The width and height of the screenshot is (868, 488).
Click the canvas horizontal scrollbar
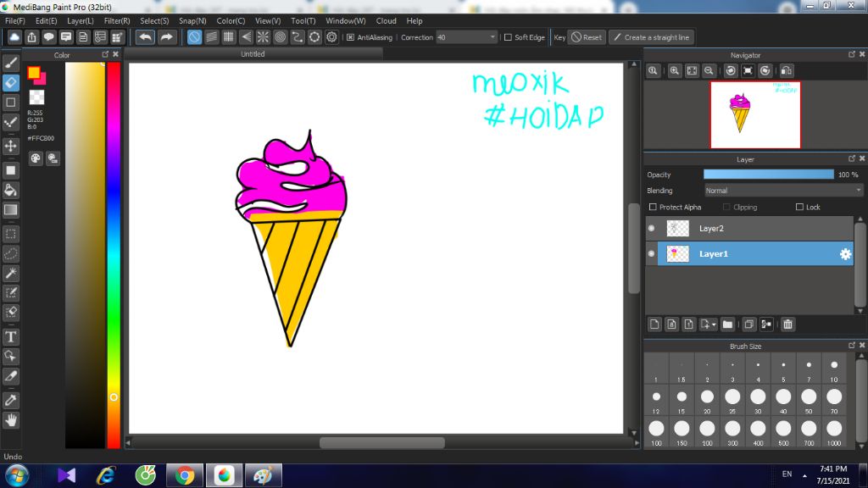382,442
